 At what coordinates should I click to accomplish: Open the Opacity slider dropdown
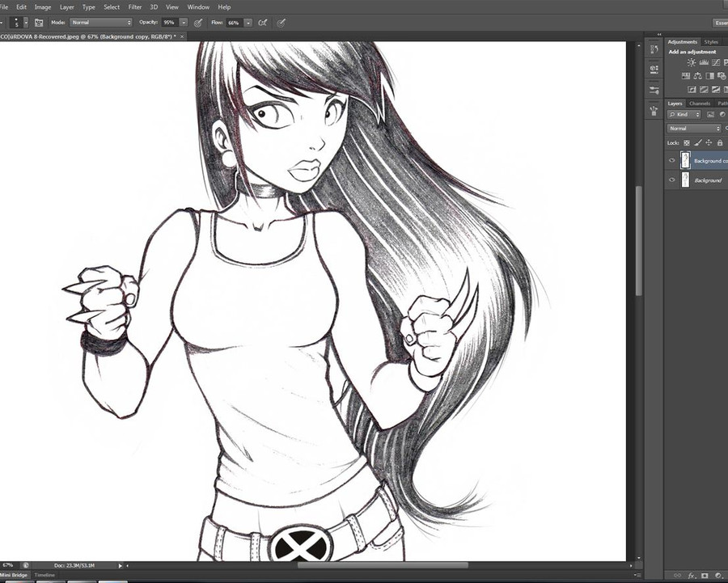tap(184, 23)
